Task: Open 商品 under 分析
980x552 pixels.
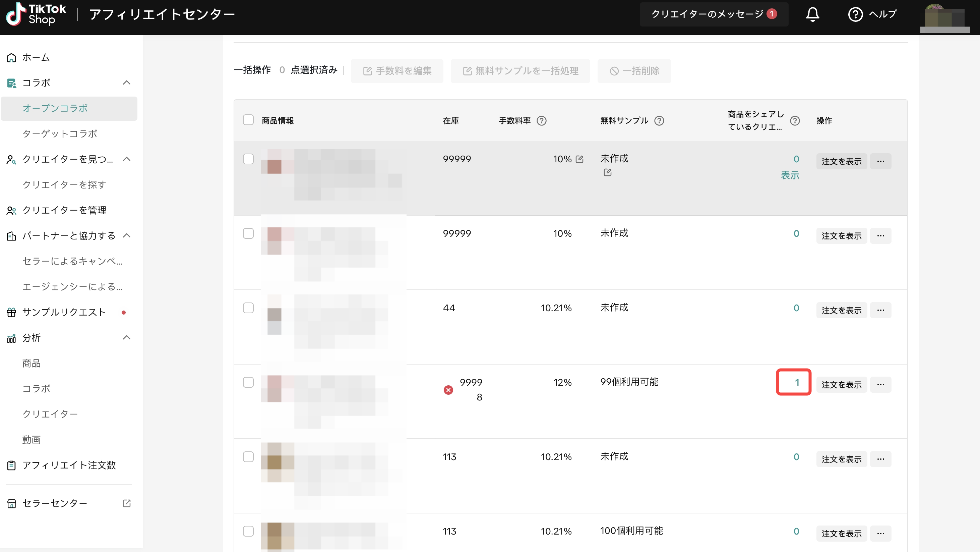Action: pos(31,363)
